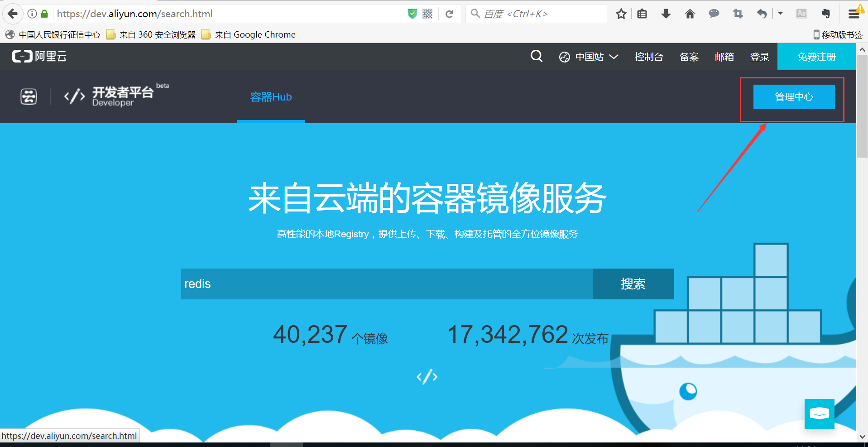Click the page vertical scrollbar thumb
This screenshot has width=868, height=447.
pos(862,107)
